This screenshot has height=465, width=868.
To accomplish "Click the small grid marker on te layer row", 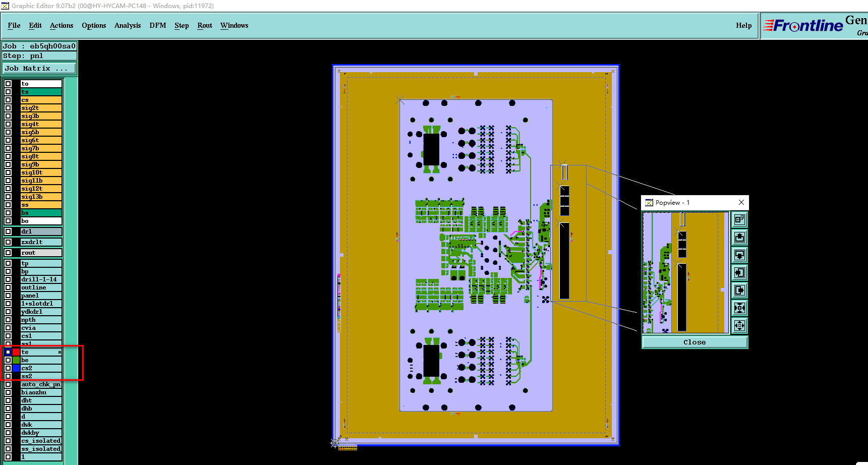I will [x=60, y=352].
